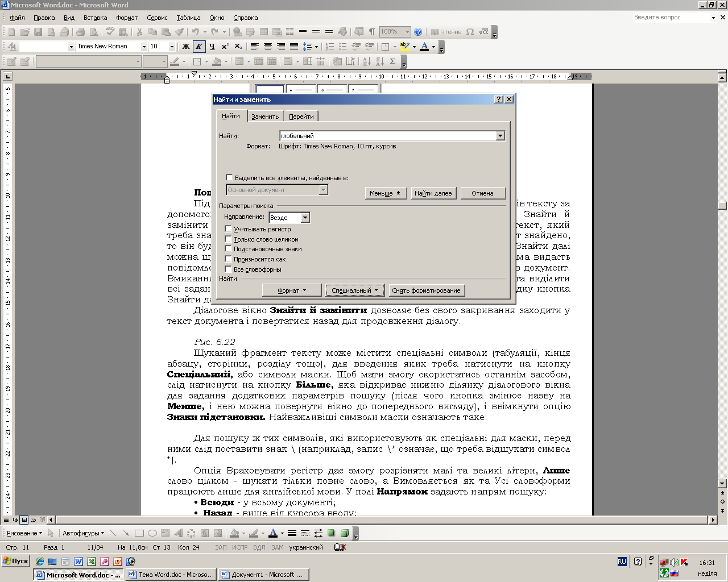This screenshot has width=728, height=582.
Task: Open Internet Explorer from quick launch
Action: (x=40, y=562)
